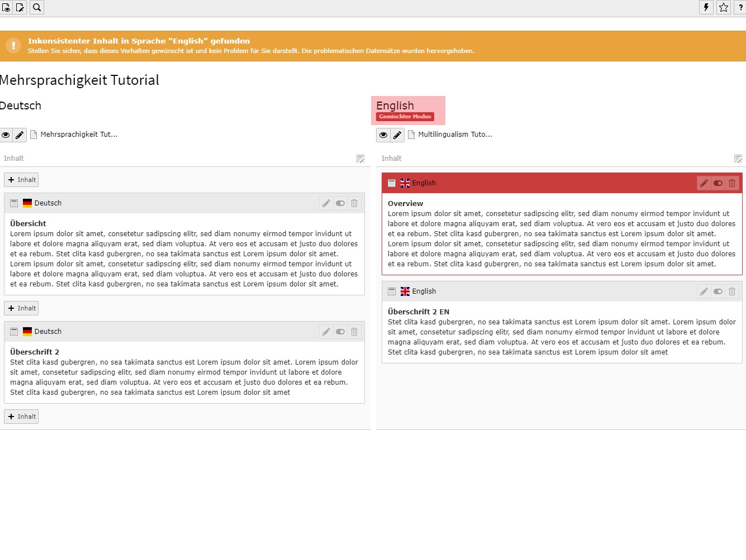
Task: Open the help question mark menu
Action: (740, 8)
